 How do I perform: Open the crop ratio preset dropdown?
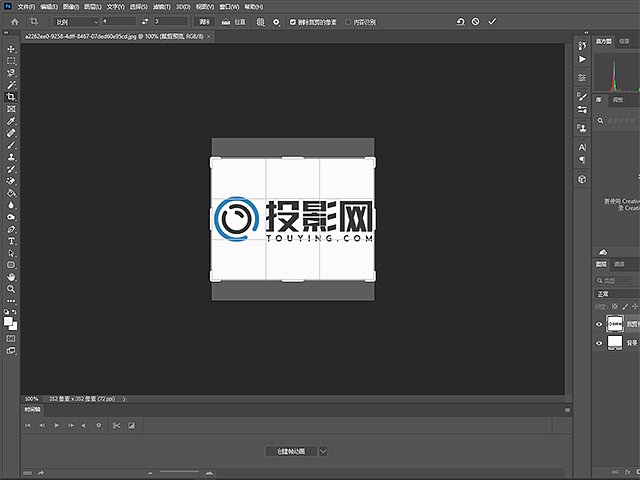77,22
